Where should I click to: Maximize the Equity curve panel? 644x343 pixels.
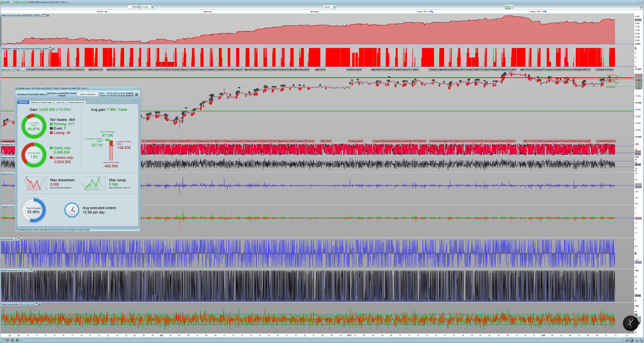pos(44,15)
